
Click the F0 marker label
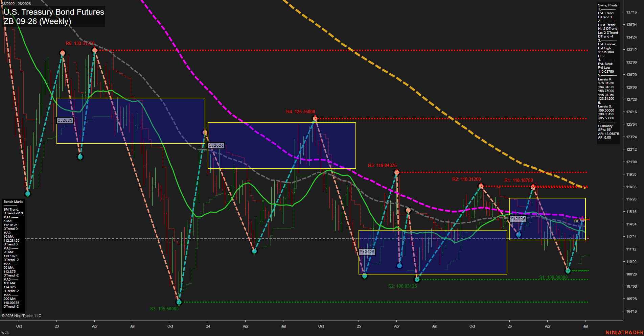(x=576, y=221)
